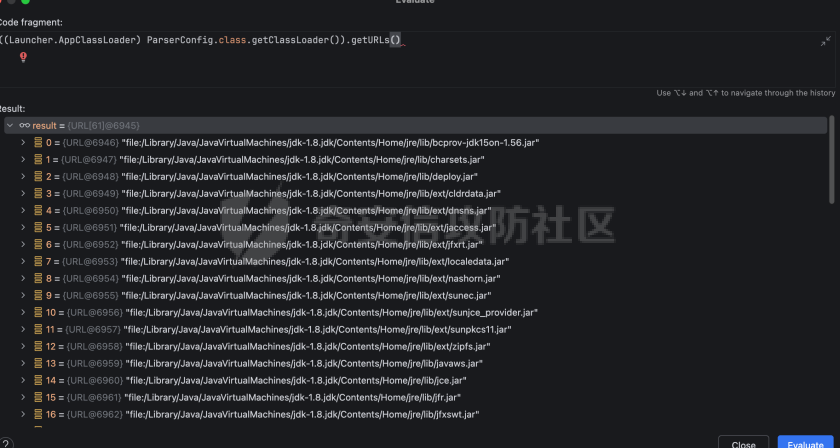Click the array icon of element 14
Screen dimensions: 840x448
point(38,380)
